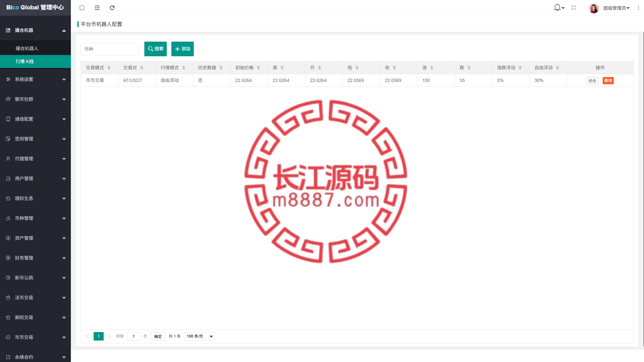Enter fullscreen mode icon

[x=573, y=7]
